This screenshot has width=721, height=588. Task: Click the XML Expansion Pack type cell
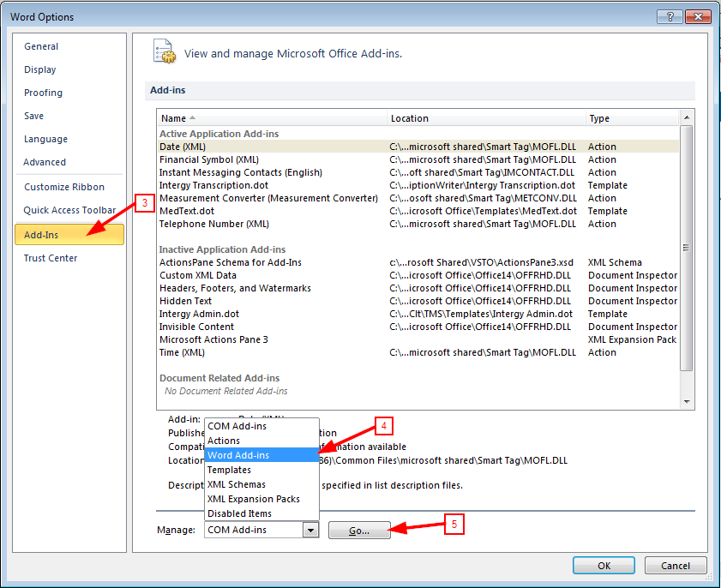(x=632, y=339)
